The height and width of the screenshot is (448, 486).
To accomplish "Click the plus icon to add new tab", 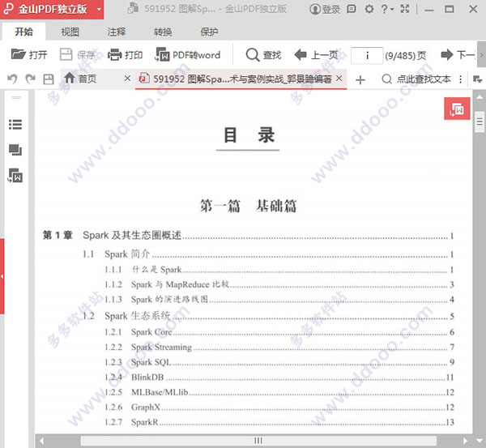I will (x=360, y=80).
